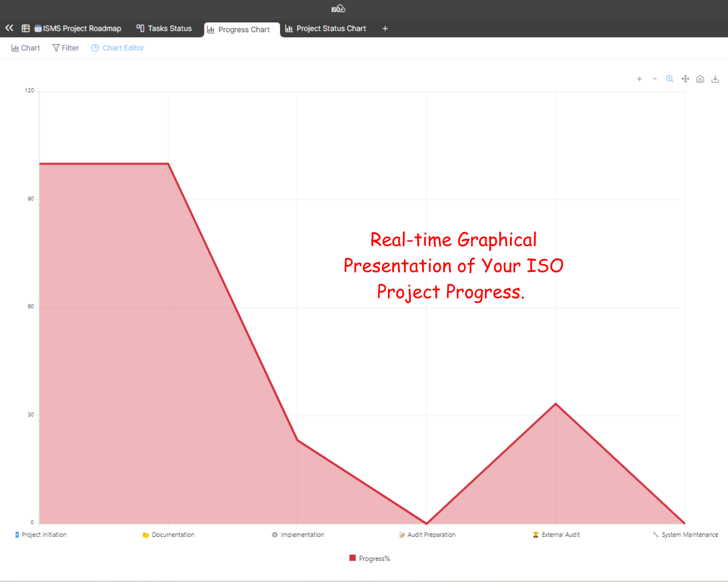Activate selection zoom magnifier tool
Image resolution: width=728 pixels, height=582 pixels.
click(670, 79)
